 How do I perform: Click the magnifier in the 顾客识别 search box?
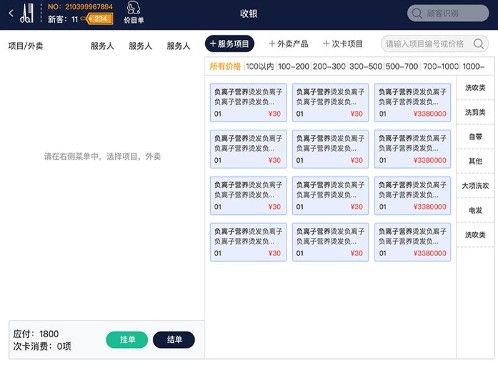pyautogui.click(x=417, y=13)
